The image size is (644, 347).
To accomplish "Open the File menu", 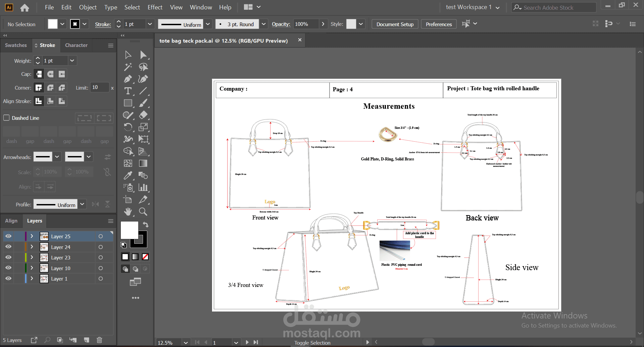I will coord(49,7).
